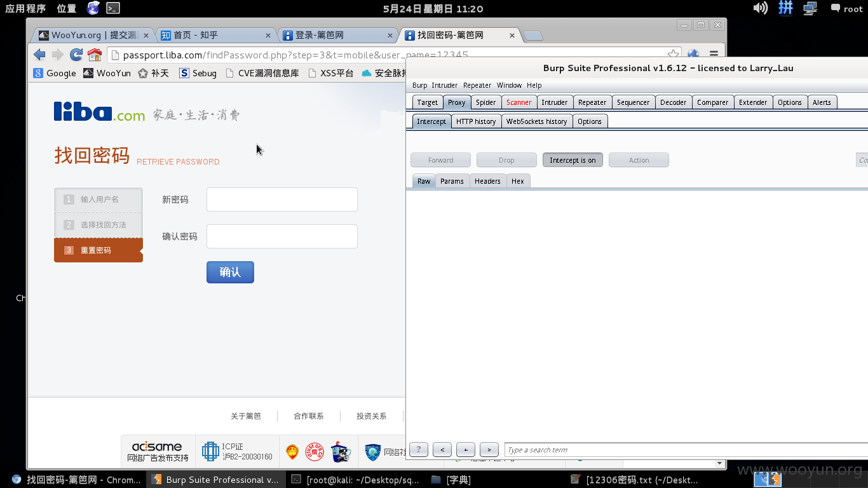The image size is (868, 488).
Task: Click the Chrome home icon
Action: (x=95, y=55)
